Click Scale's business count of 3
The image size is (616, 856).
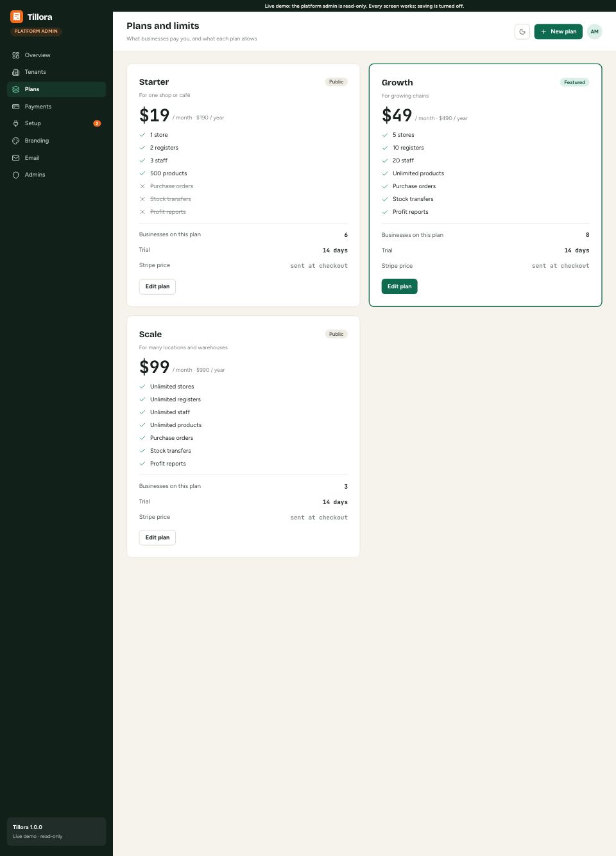click(x=346, y=487)
